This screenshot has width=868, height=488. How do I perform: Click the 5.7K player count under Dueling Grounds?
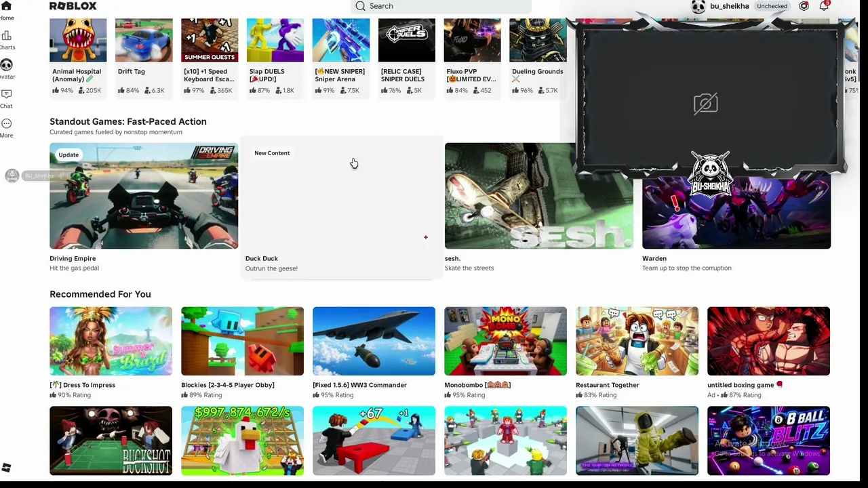pyautogui.click(x=547, y=90)
